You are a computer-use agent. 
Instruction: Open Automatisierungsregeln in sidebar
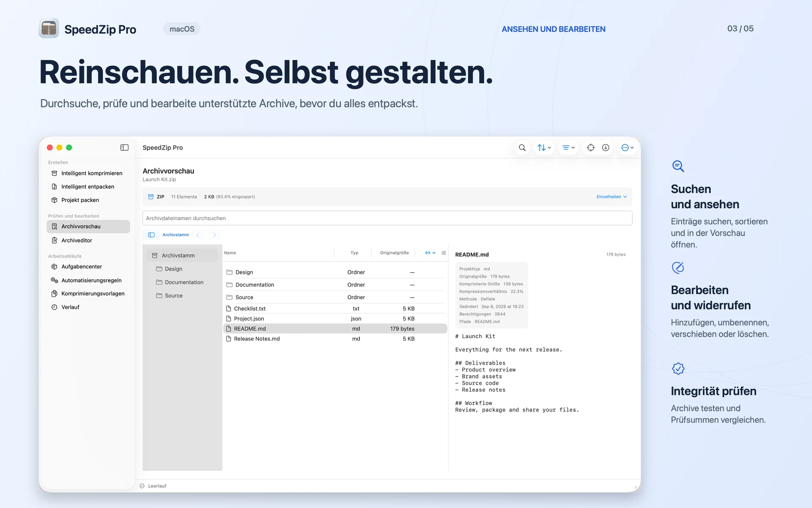click(88, 280)
